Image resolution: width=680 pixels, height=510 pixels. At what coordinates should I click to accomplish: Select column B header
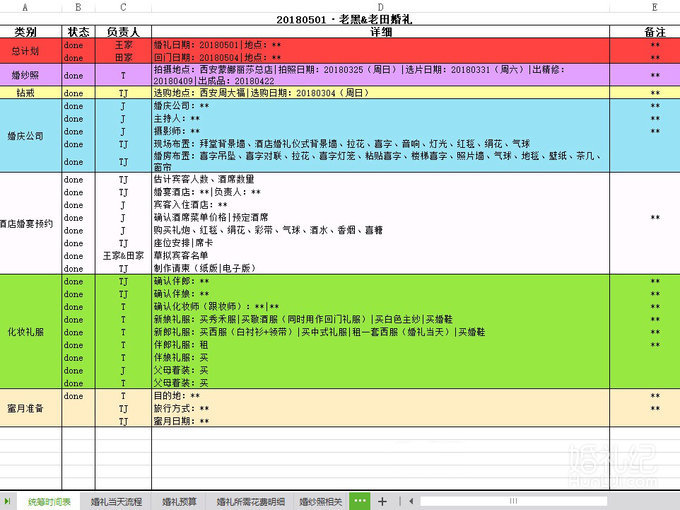(78, 7)
